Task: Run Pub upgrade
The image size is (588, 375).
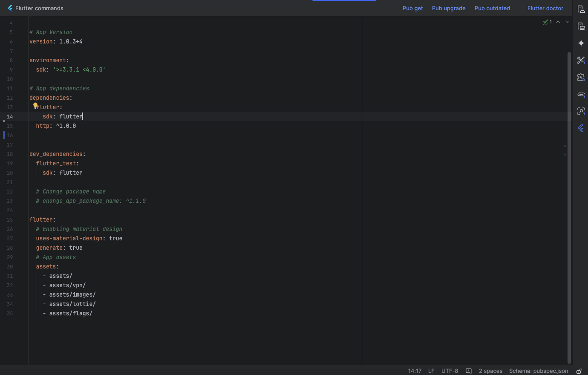Action: click(448, 8)
